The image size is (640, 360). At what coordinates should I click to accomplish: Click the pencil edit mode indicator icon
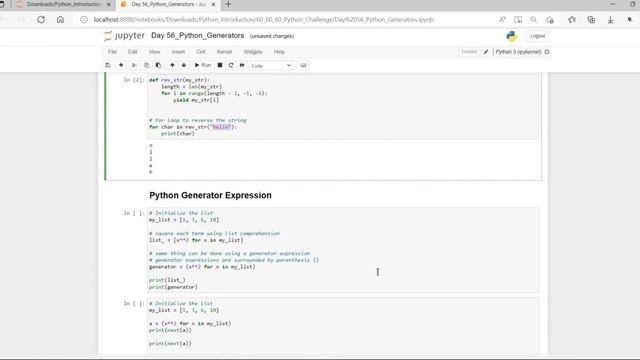point(486,52)
